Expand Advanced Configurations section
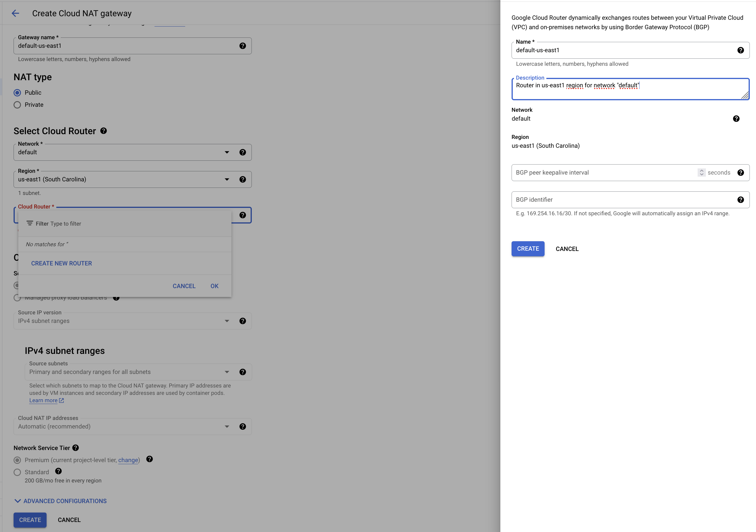Viewport: 756px width, 532px height. click(60, 501)
